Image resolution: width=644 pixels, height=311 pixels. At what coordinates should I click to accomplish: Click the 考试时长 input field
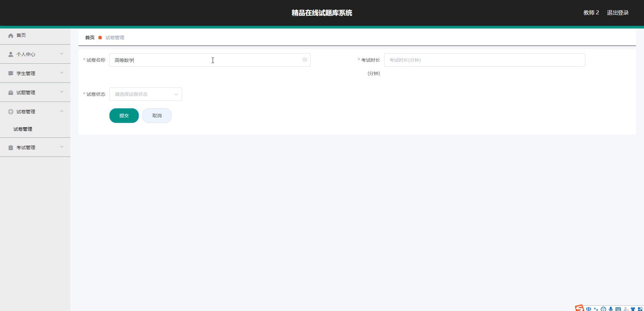[484, 60]
